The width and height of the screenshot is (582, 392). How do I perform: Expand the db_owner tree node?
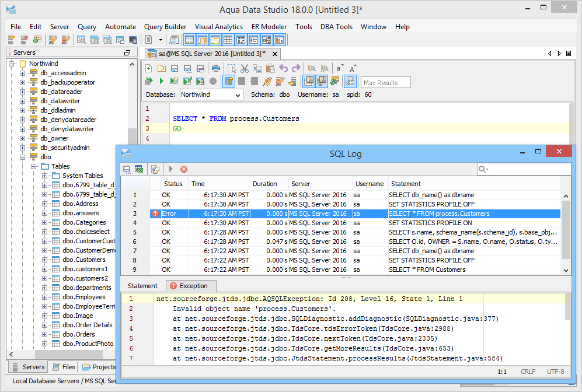pyautogui.click(x=23, y=138)
